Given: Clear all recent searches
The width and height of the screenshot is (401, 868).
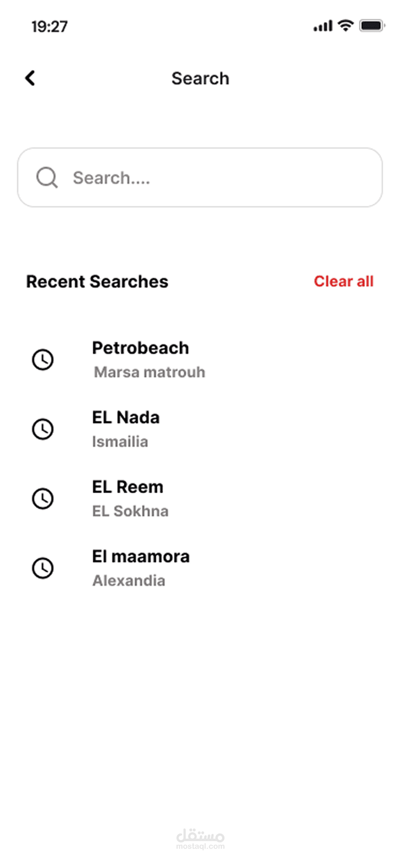Looking at the screenshot, I should (343, 281).
